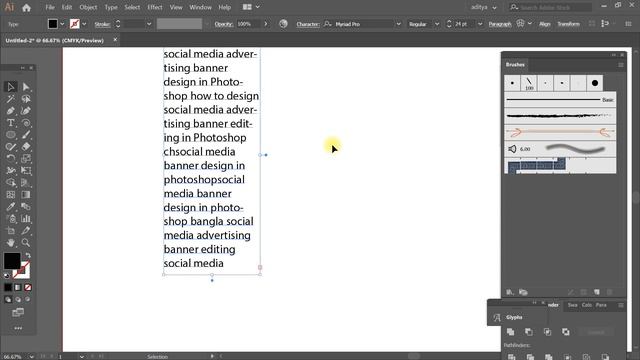Select the Direct Selection tool
This screenshot has height=360, width=640.
click(26, 87)
